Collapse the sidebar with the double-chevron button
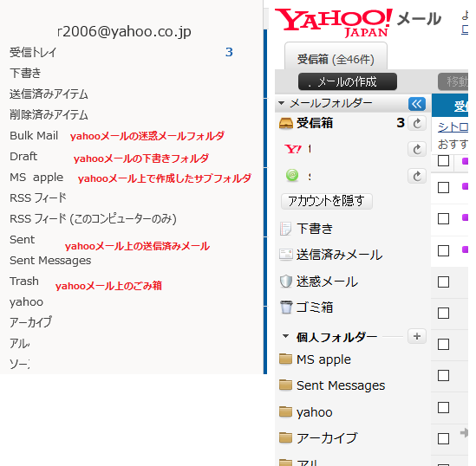Screen dimensions: 476x466 coord(417,104)
